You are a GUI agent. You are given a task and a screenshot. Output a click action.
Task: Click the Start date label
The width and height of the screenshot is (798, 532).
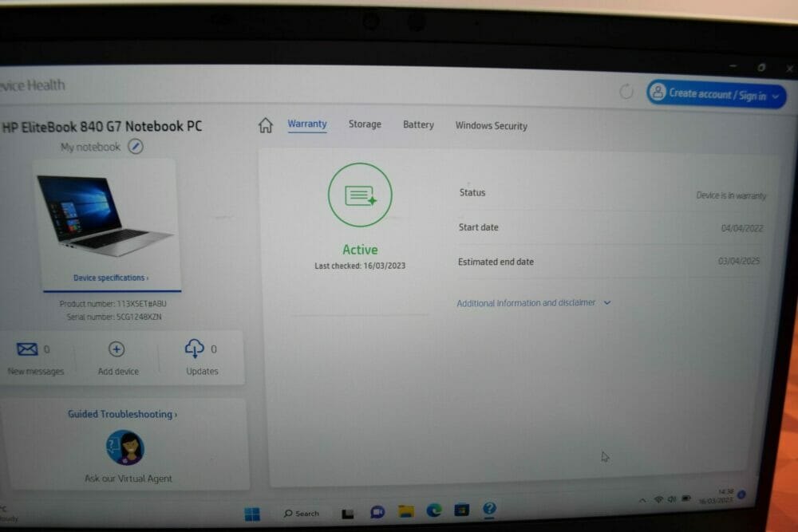[478, 227]
